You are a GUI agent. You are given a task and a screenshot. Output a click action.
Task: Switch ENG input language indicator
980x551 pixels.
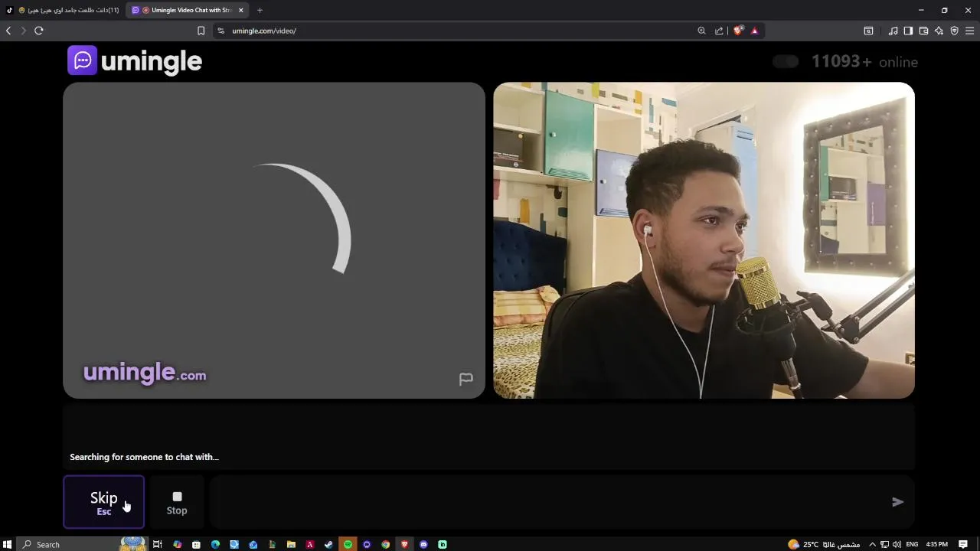coord(913,544)
